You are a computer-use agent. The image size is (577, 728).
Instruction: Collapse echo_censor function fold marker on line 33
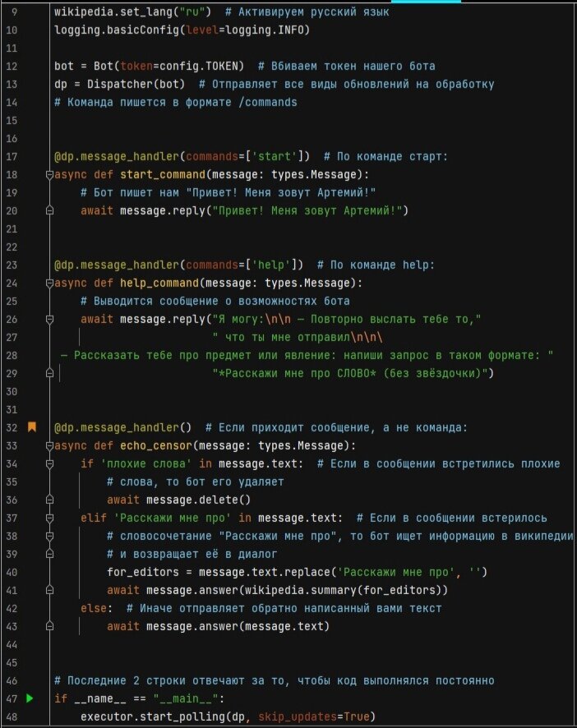[49, 445]
